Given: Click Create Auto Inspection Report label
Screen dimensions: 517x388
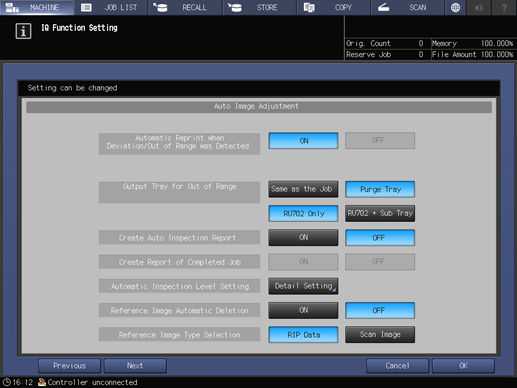Looking at the screenshot, I should pyautogui.click(x=179, y=237).
